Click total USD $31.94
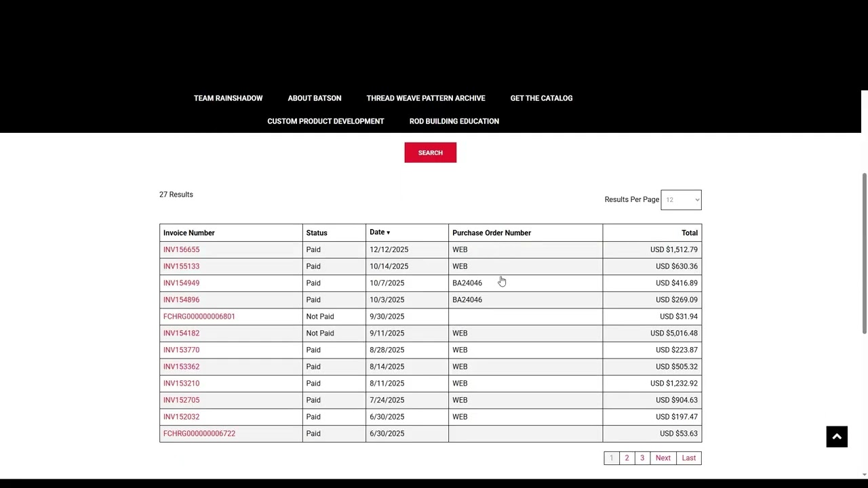 pyautogui.click(x=679, y=317)
